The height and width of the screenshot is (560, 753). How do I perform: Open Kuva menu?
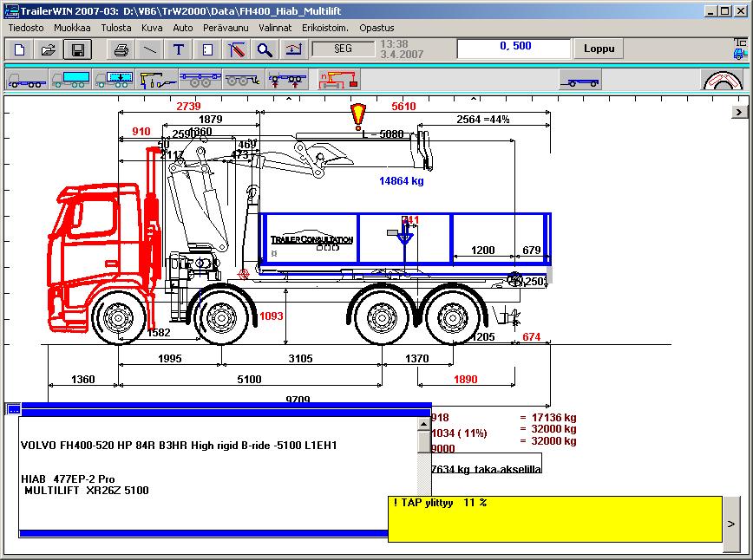[x=152, y=28]
